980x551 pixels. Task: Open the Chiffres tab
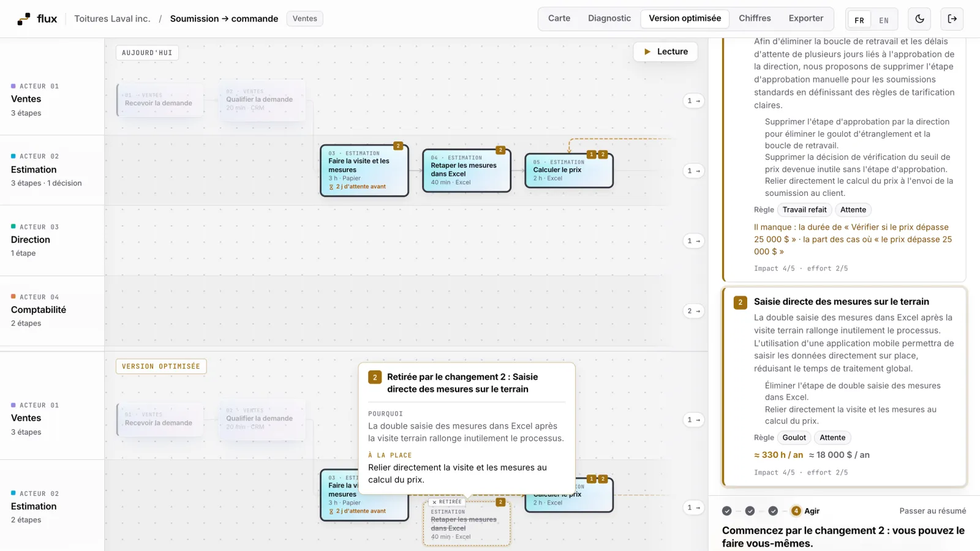pyautogui.click(x=755, y=18)
